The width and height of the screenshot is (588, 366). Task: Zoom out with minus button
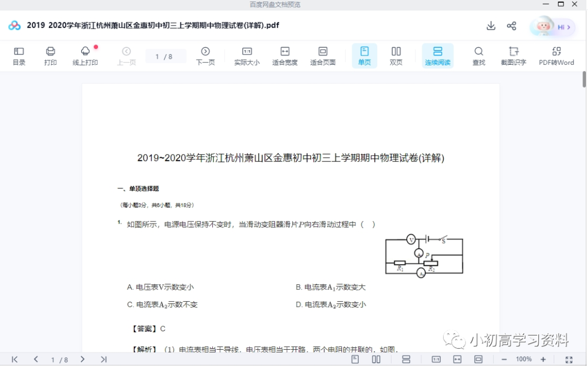504,359
